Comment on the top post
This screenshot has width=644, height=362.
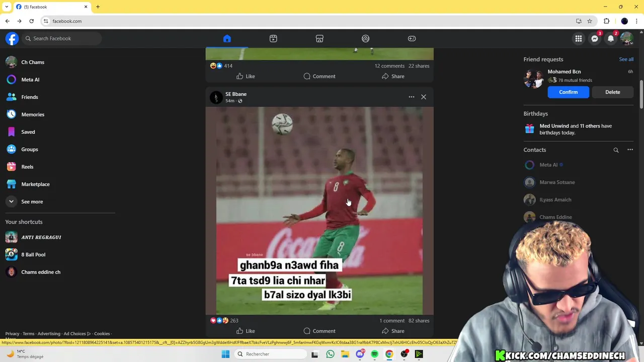pos(319,76)
